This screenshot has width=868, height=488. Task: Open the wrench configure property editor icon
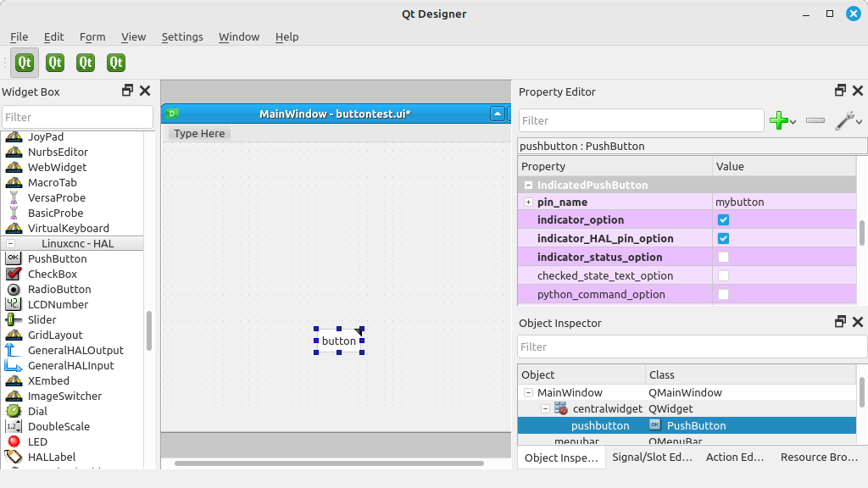[x=845, y=120]
